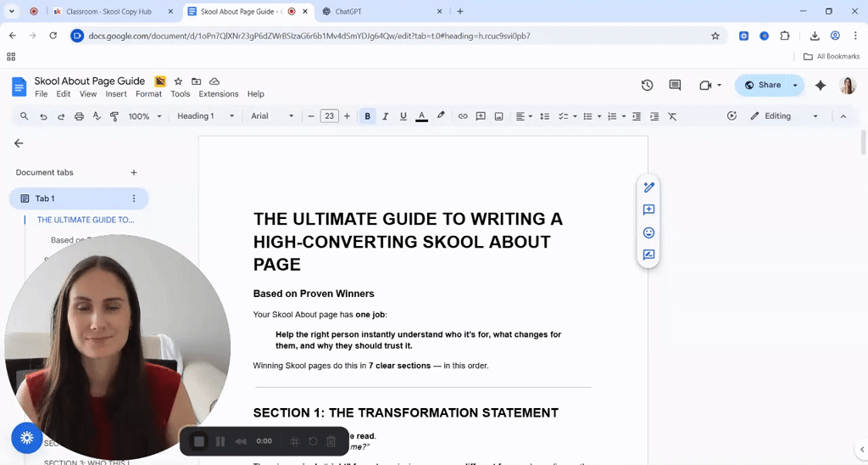Bookmark this page with star icon

click(x=715, y=36)
